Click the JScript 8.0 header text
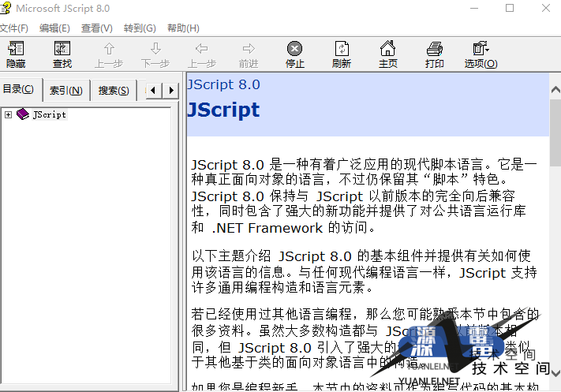The image size is (561, 392). (223, 84)
